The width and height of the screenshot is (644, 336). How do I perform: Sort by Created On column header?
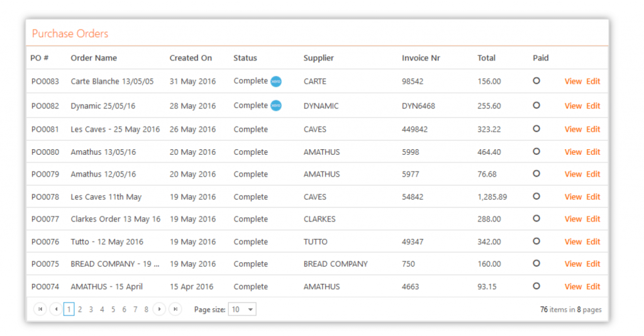(x=191, y=58)
